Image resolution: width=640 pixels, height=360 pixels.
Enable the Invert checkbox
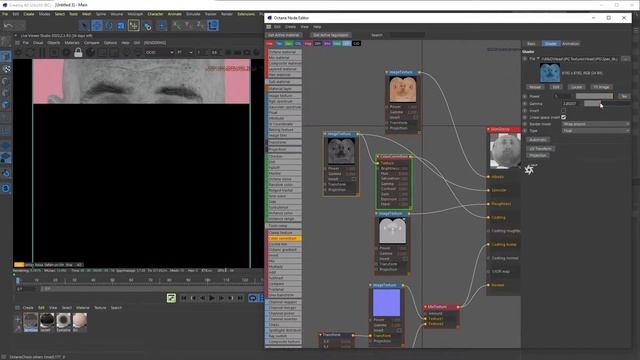(x=563, y=111)
